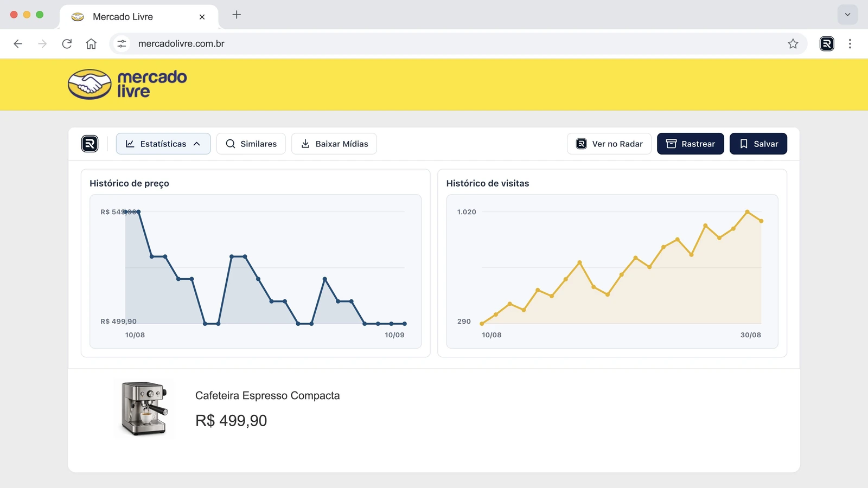The width and height of the screenshot is (868, 488).
Task: Click the first data point on visits chart
Action: point(482,324)
